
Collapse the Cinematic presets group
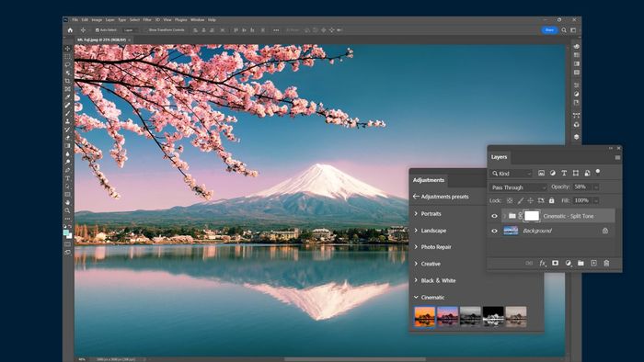click(416, 297)
